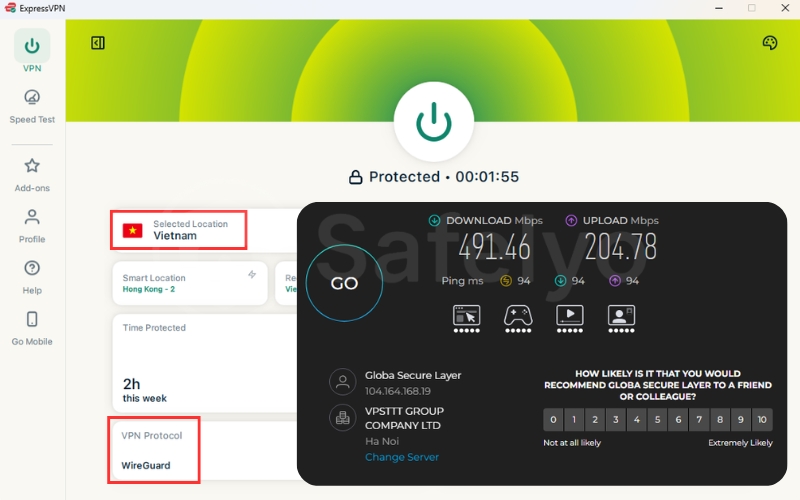Click the ISP user icon
The width and height of the screenshot is (800, 500).
342,382
